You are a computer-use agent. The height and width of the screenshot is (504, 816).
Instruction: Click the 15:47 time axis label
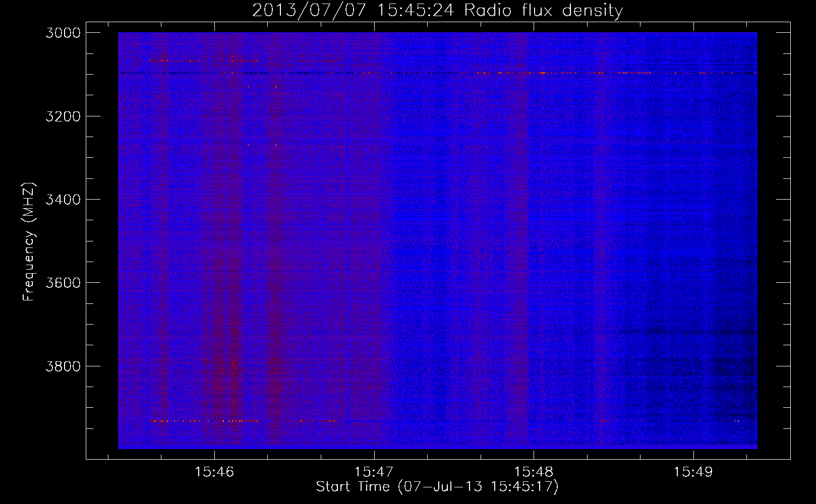tap(374, 472)
